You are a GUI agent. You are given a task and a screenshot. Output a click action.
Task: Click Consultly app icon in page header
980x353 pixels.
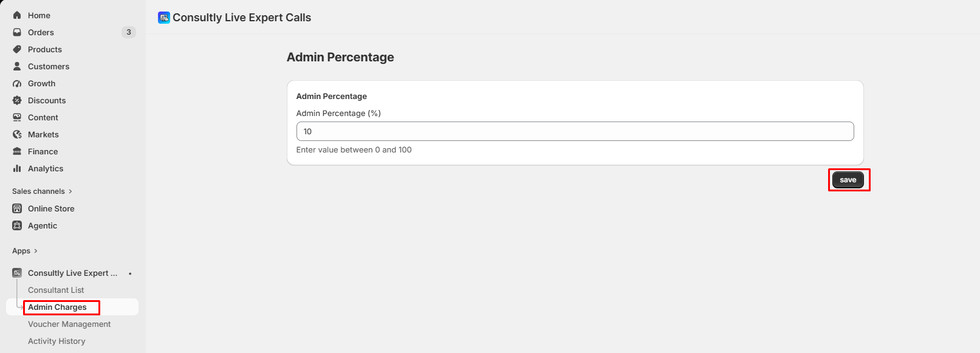(164, 18)
